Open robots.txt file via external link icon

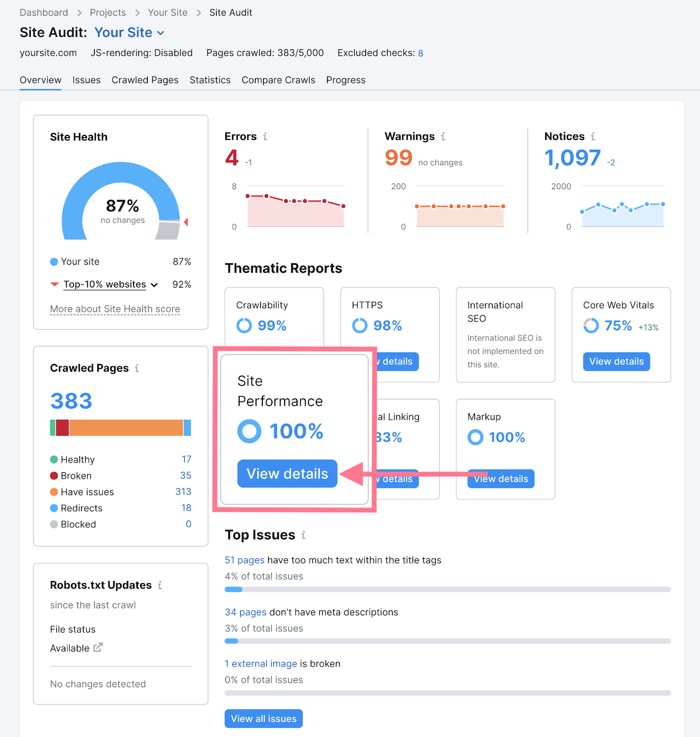(98, 648)
